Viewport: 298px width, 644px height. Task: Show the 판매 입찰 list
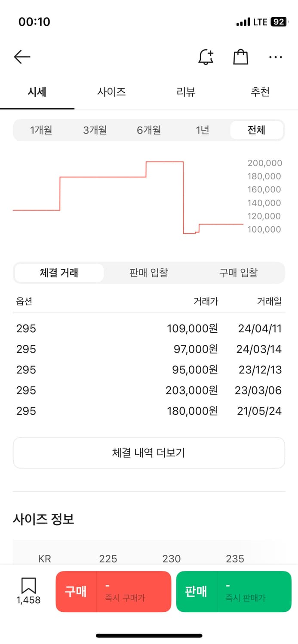click(x=149, y=273)
